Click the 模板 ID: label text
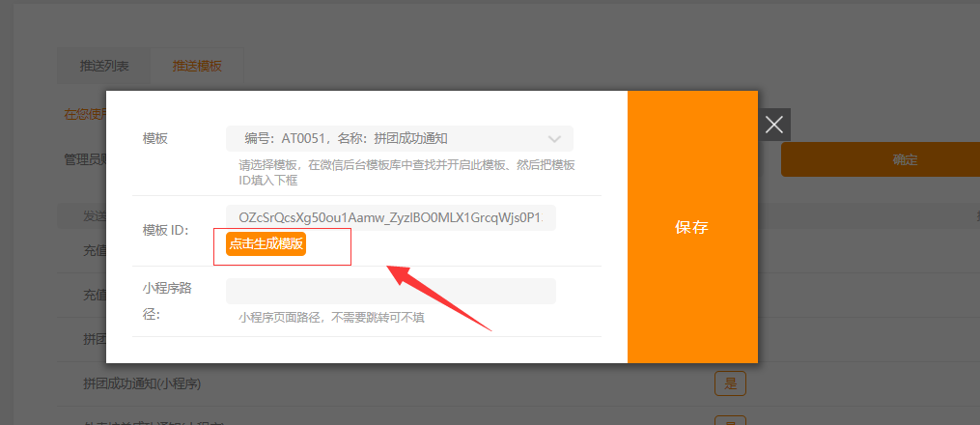This screenshot has width=980, height=425. [165, 230]
